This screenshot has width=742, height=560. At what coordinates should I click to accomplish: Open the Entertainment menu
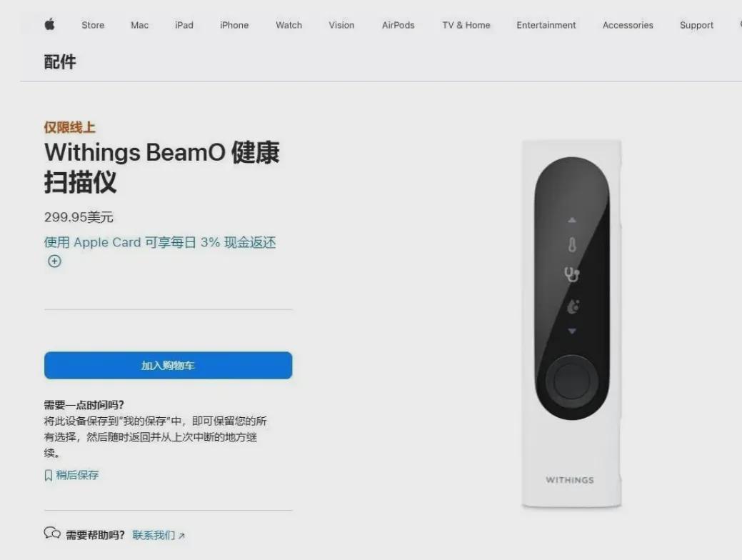point(546,25)
